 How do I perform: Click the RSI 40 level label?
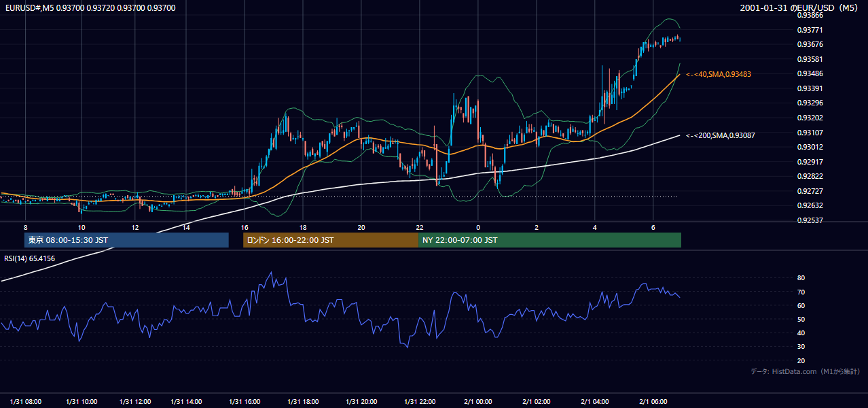(x=801, y=333)
